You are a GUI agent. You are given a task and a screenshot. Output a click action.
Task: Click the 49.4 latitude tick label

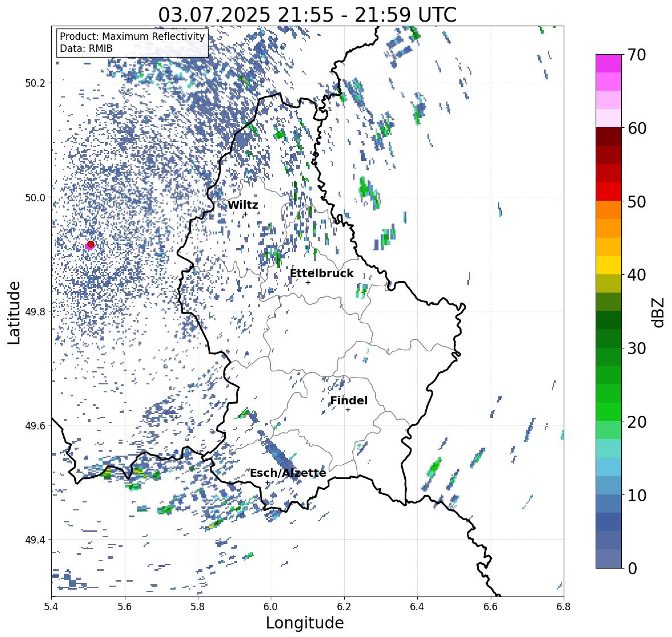(35, 540)
